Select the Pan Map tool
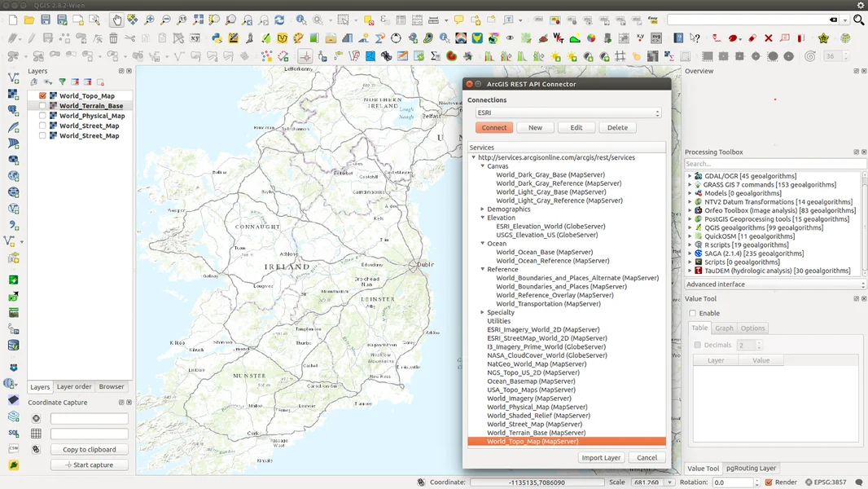868x489 pixels. [119, 20]
